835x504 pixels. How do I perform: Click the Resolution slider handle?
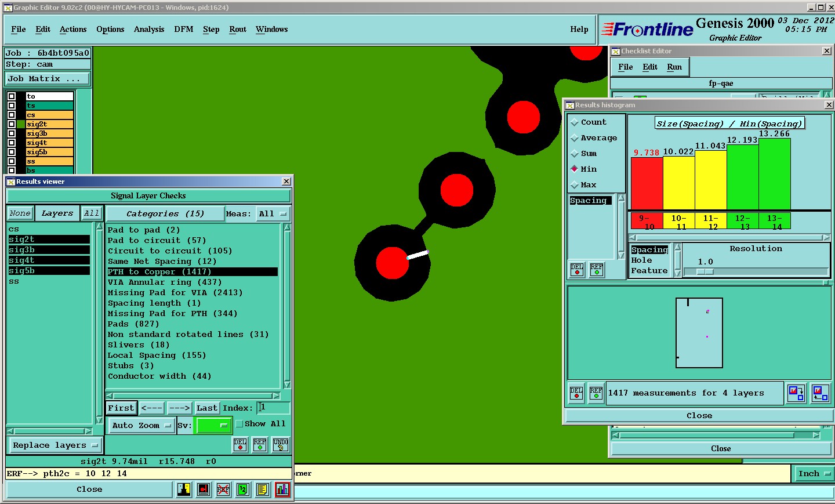[x=705, y=271]
